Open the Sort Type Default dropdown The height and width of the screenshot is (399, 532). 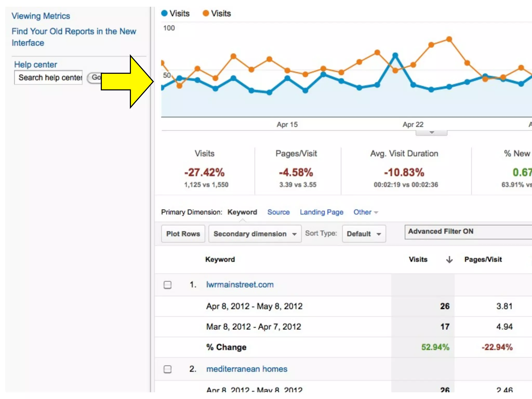(x=364, y=234)
